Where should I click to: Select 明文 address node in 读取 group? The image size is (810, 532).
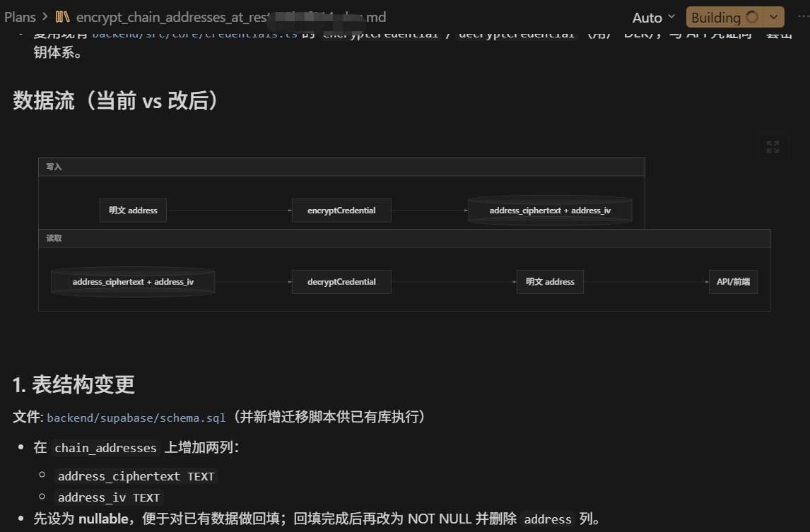click(x=550, y=282)
